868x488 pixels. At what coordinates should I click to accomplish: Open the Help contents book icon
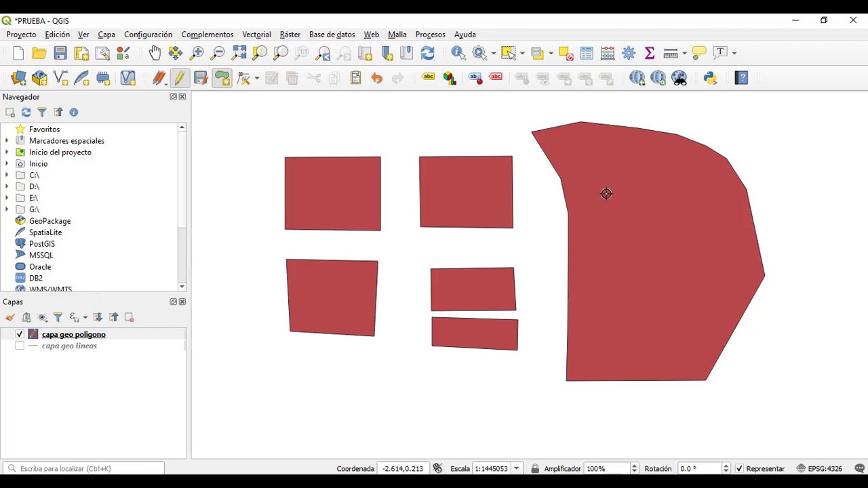pyautogui.click(x=741, y=79)
